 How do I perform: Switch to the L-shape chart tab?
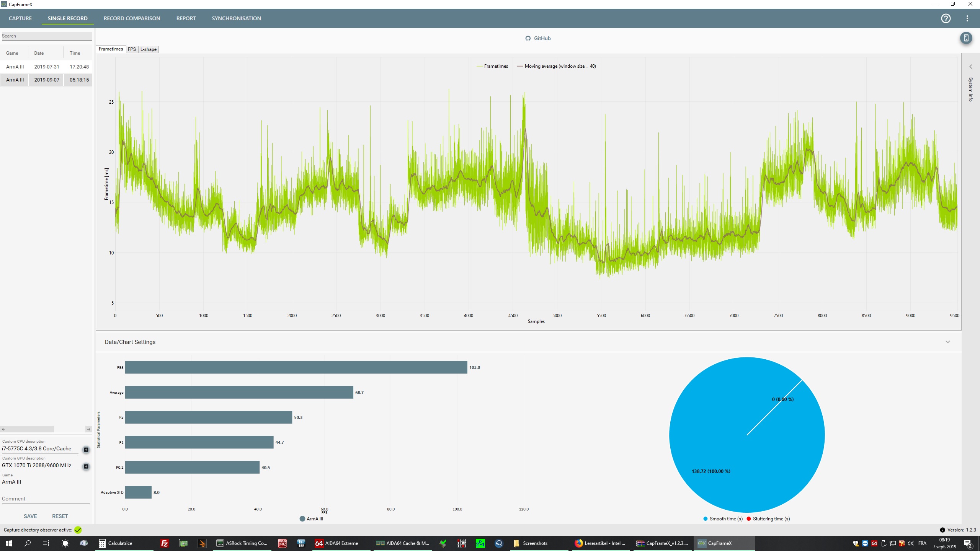point(149,49)
